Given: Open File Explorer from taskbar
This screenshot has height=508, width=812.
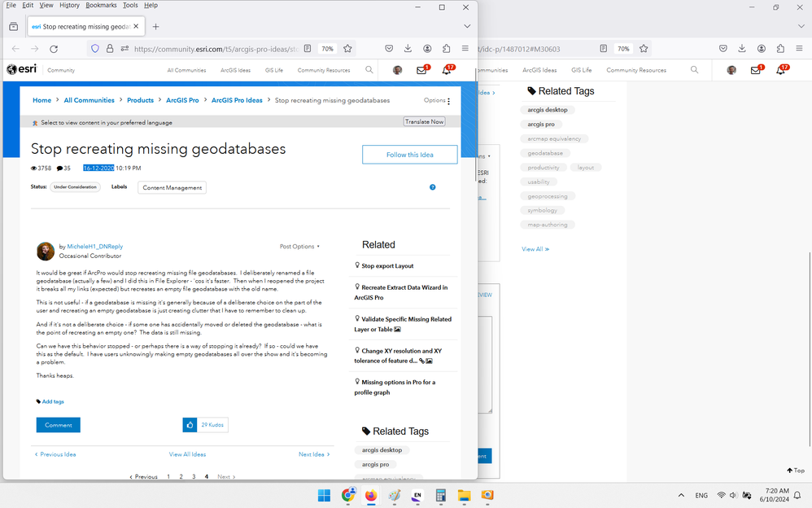Looking at the screenshot, I should pyautogui.click(x=464, y=496).
